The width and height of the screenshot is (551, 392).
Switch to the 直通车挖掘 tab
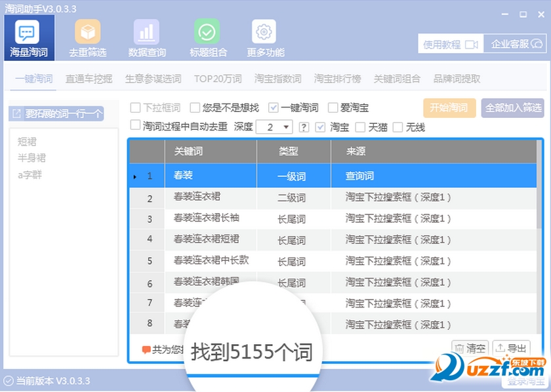click(x=89, y=78)
